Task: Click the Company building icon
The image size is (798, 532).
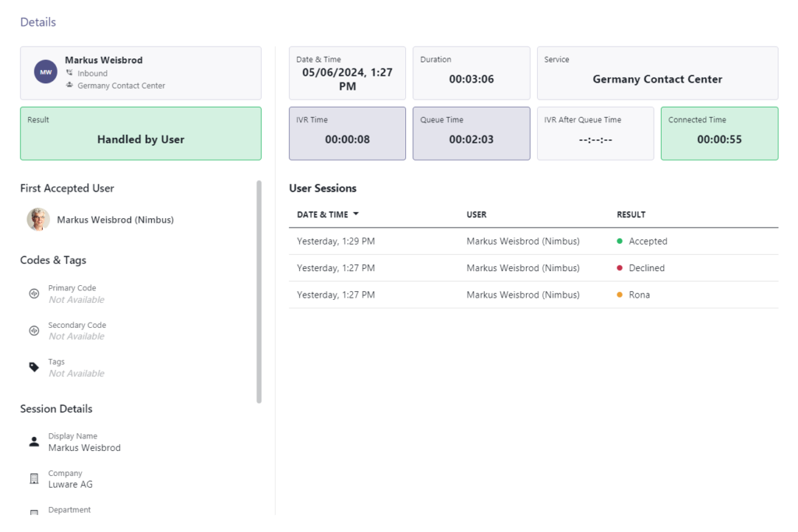Action: [34, 478]
